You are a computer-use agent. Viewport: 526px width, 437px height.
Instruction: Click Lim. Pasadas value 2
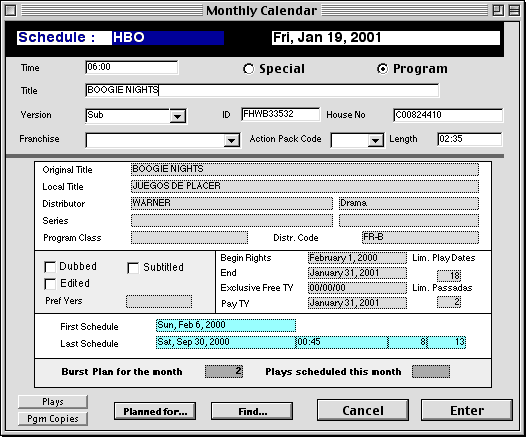449,302
